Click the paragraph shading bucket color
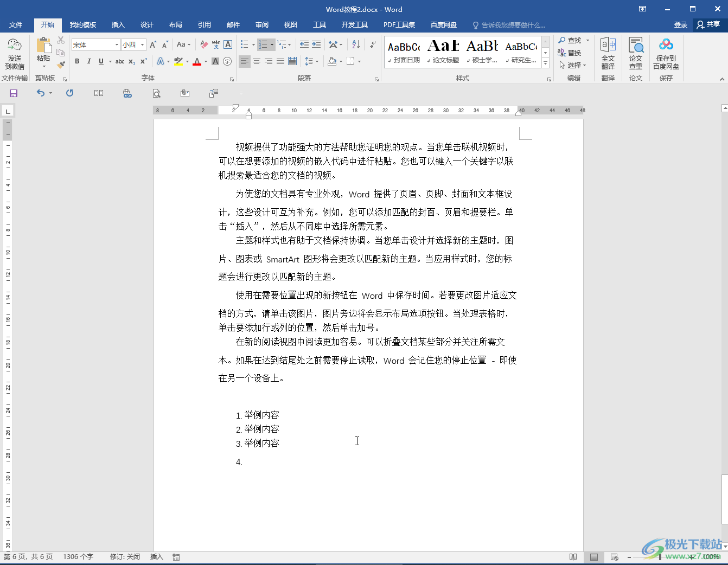This screenshot has height=565, width=728. click(x=332, y=61)
